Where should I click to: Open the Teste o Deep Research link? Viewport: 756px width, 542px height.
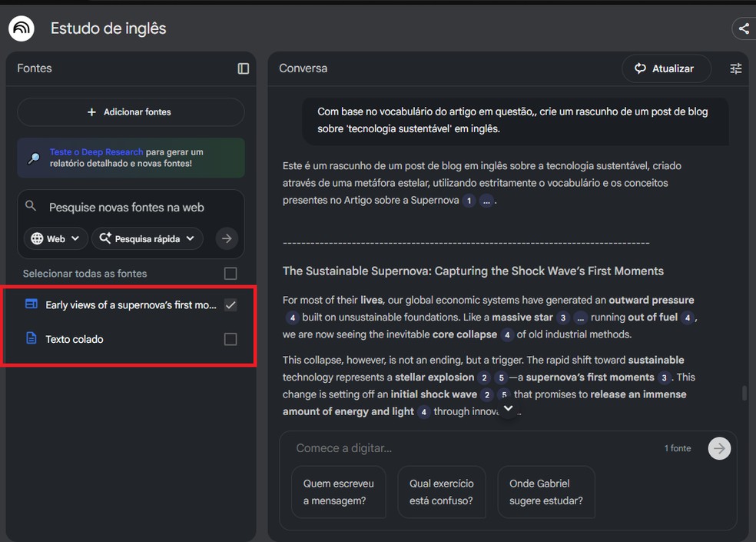click(x=96, y=152)
